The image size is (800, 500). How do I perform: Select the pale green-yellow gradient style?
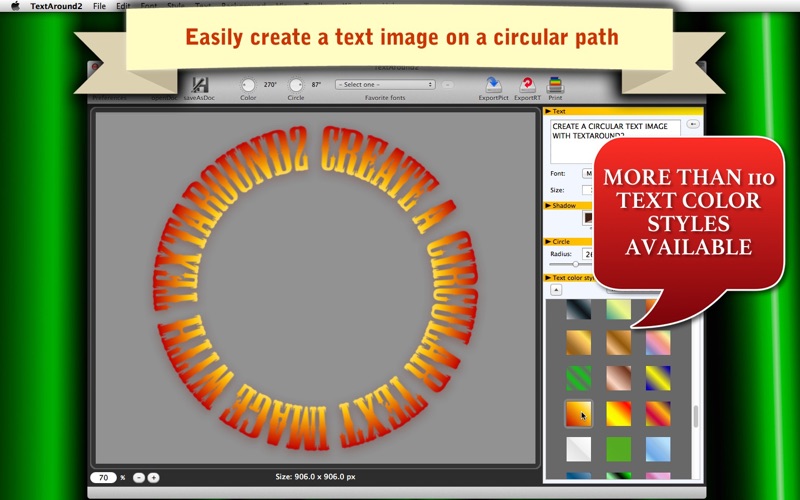[x=618, y=309]
